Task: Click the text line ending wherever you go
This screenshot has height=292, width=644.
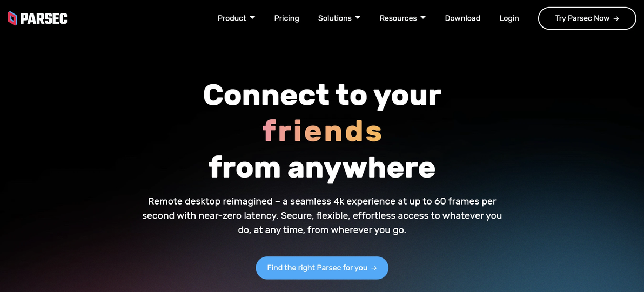Action: click(x=322, y=230)
